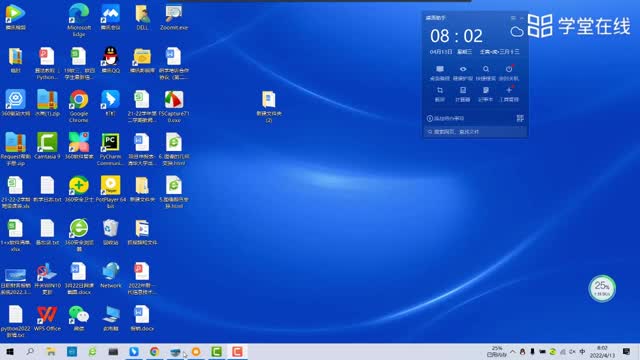Open the Network desktop icon

pos(111,275)
